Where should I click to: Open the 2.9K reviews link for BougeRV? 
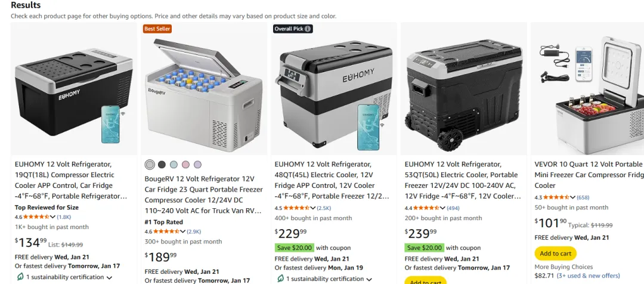pyautogui.click(x=194, y=231)
